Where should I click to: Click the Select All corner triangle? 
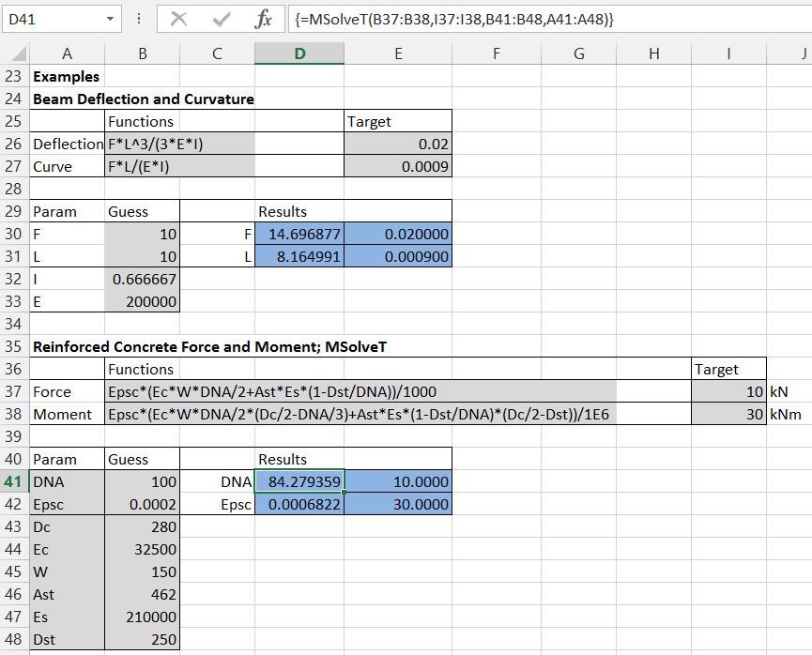pos(16,54)
